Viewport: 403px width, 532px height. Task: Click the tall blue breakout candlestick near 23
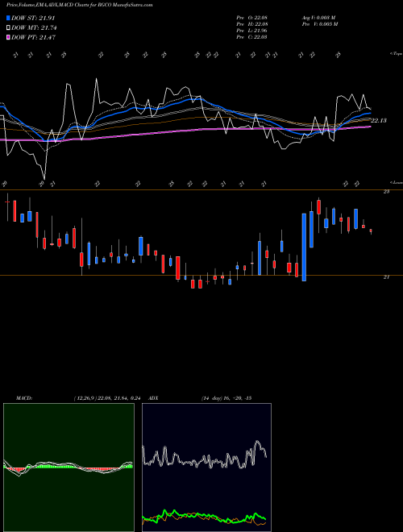pos(304,247)
